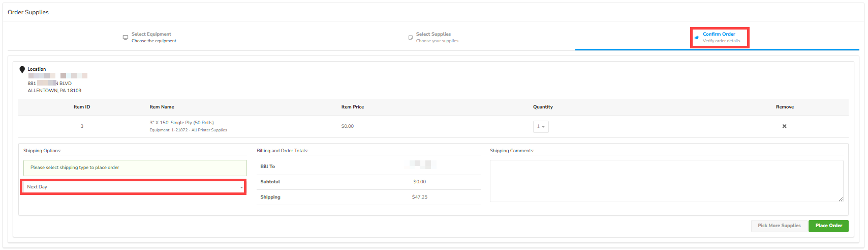
Task: Click the Item Price column header
Action: [352, 107]
